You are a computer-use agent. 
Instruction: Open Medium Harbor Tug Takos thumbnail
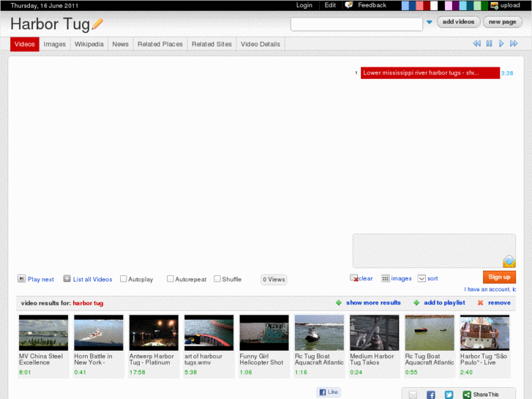tap(375, 332)
